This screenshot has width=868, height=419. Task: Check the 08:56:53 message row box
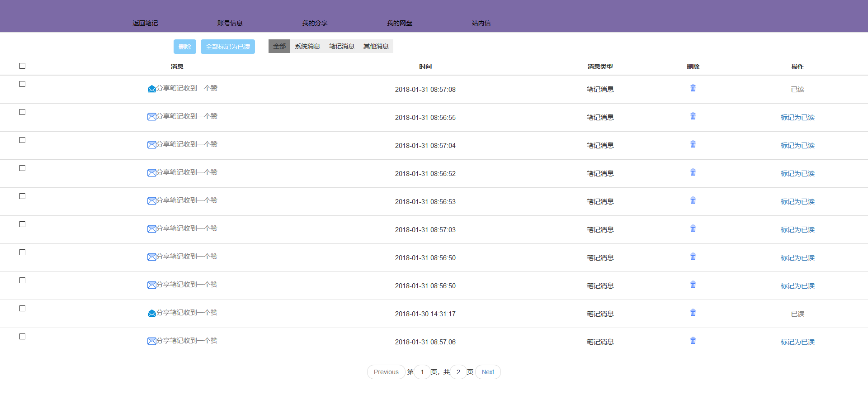pos(22,196)
